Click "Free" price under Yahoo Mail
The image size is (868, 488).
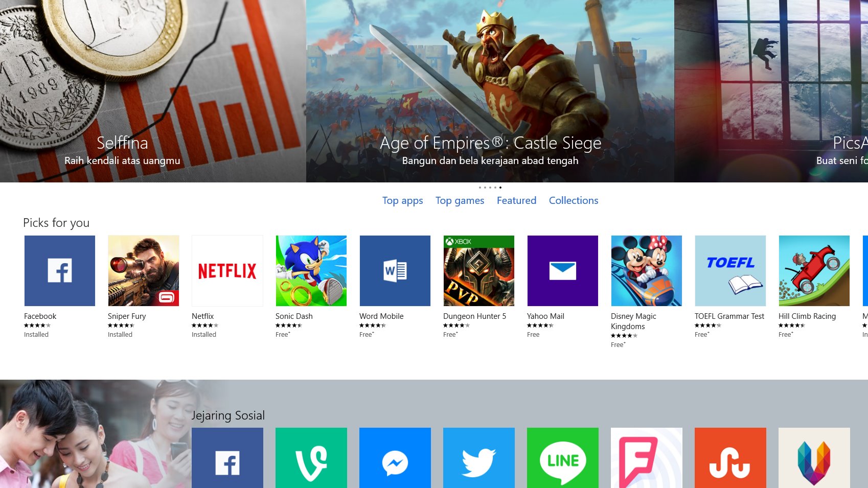[x=533, y=335]
